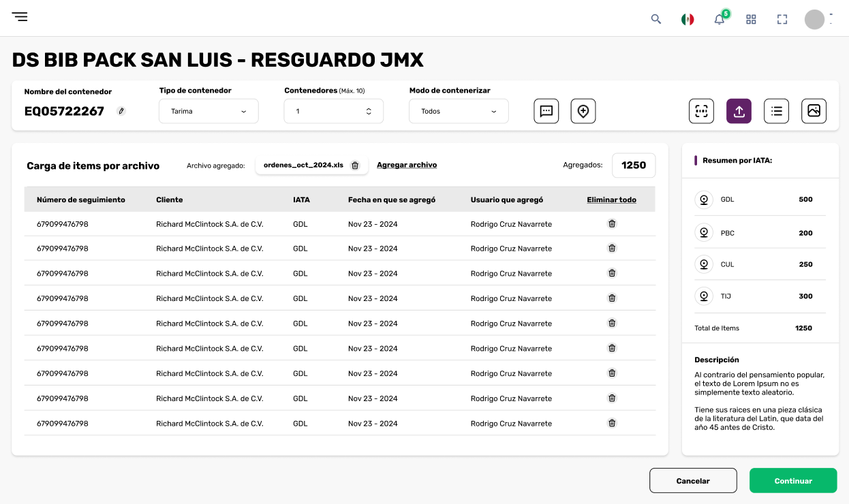Edit container name with pencil icon
This screenshot has width=849, height=504.
[x=121, y=111]
